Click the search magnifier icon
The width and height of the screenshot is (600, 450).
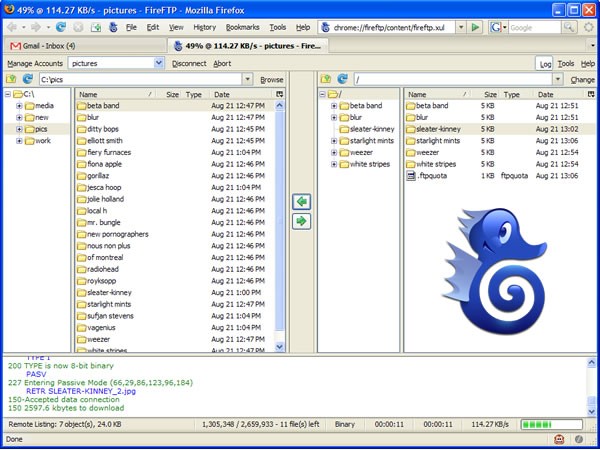[x=569, y=28]
